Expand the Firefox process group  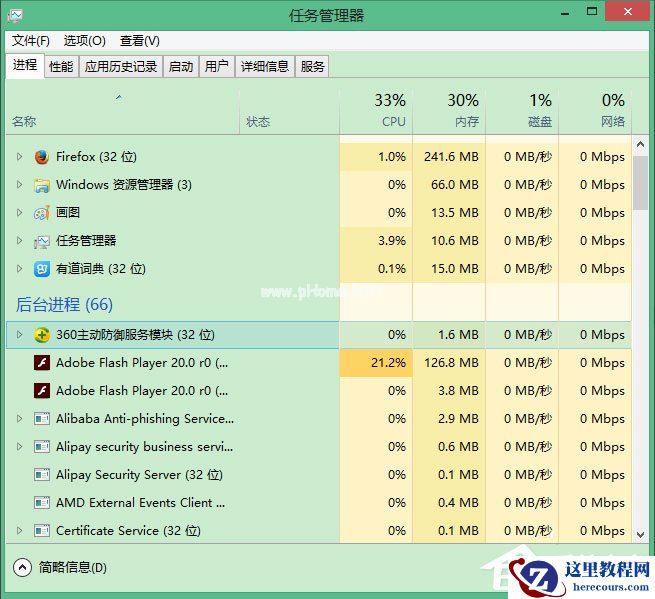pos(19,157)
